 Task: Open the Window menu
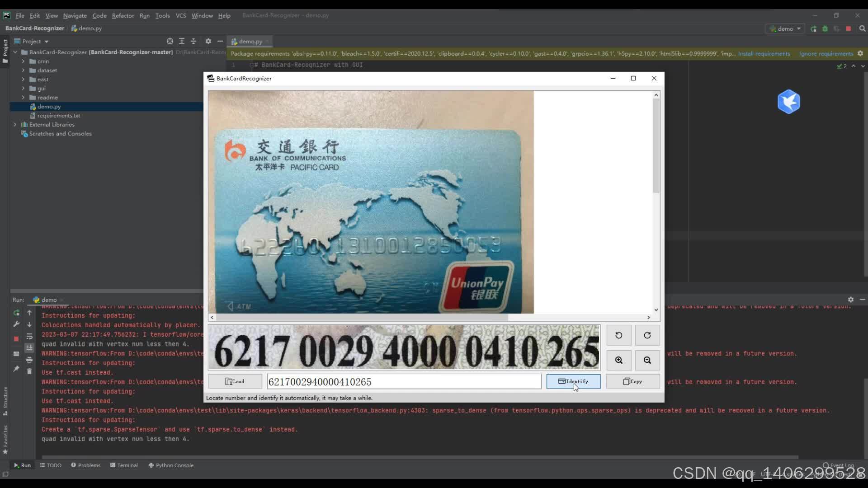(x=202, y=15)
